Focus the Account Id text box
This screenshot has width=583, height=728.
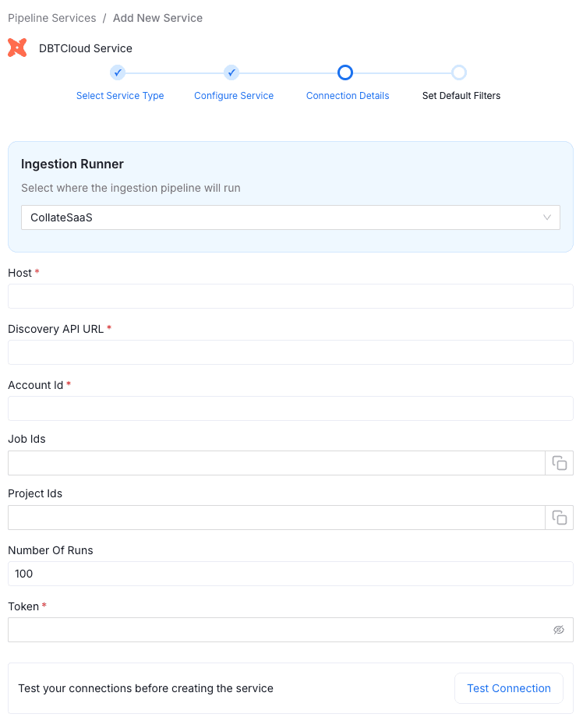click(x=290, y=408)
